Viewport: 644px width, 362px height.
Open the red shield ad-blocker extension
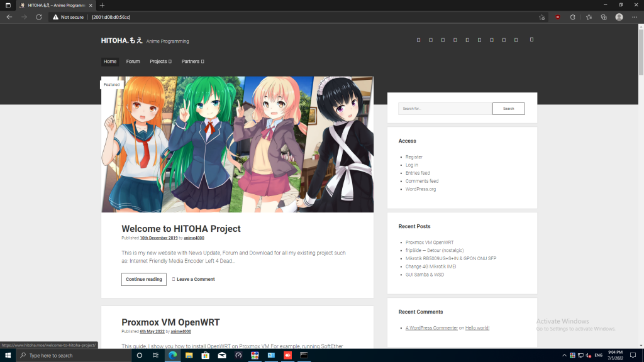557,17
